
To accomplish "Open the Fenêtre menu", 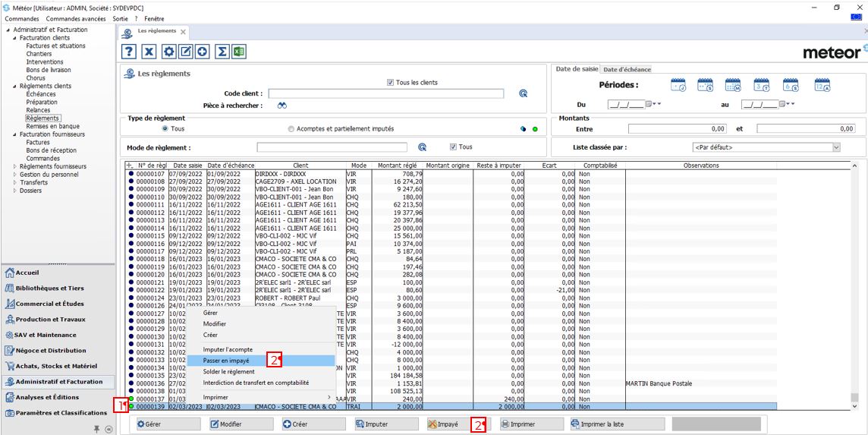I will pyautogui.click(x=154, y=19).
